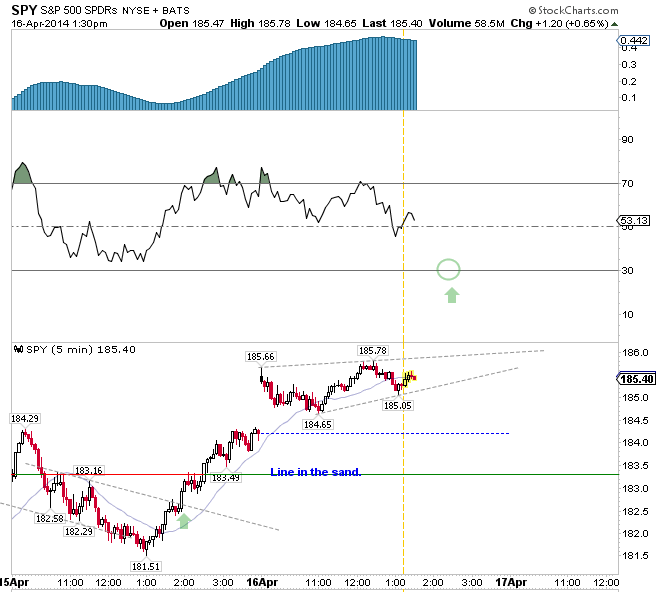
Task: Click the candlestick icon beside SPY (5 min)
Action: coord(18,349)
